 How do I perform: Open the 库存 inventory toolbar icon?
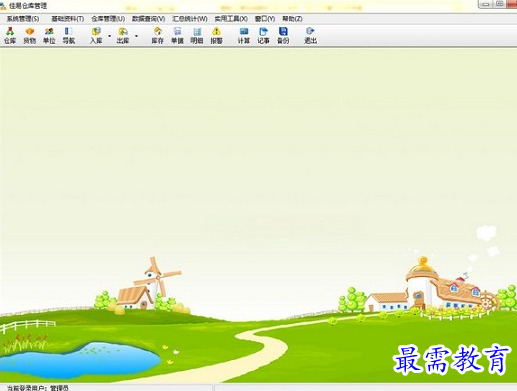(157, 36)
